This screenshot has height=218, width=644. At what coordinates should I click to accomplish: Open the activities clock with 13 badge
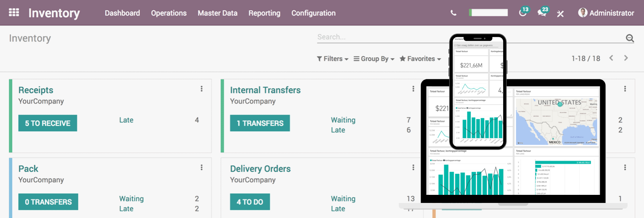[x=524, y=12]
